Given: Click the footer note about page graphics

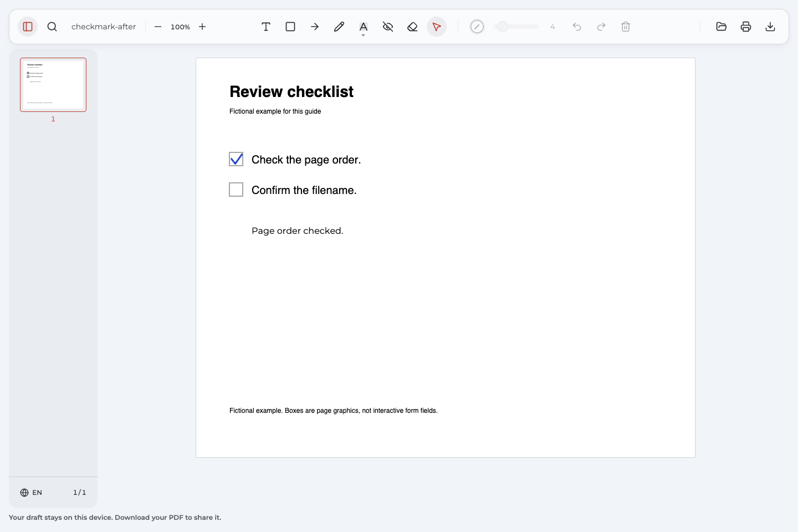Looking at the screenshot, I should [334, 411].
